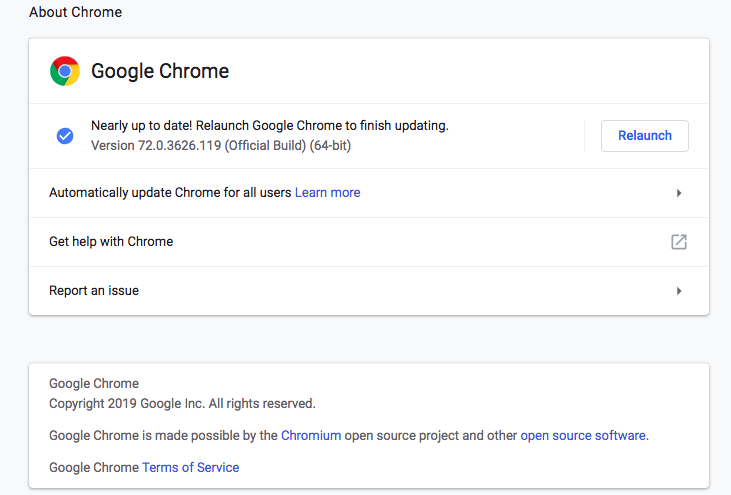
Task: Click the Nearly up to date status message
Action: (269, 125)
